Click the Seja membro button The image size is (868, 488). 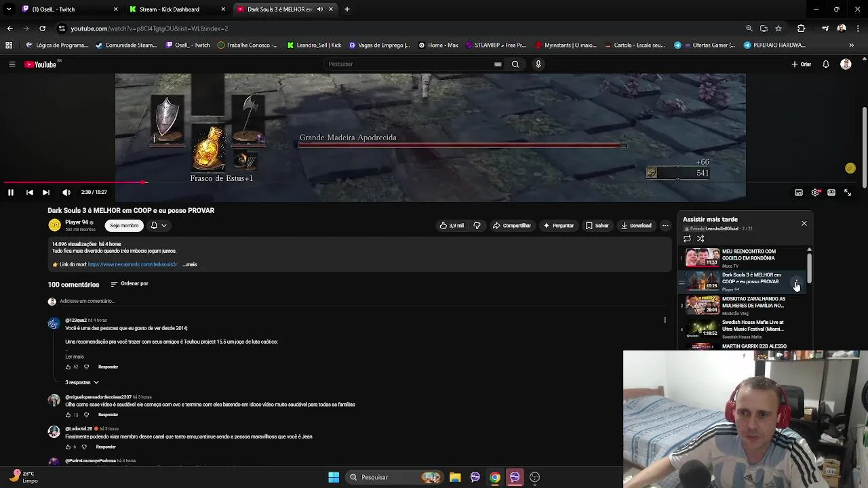coord(124,226)
